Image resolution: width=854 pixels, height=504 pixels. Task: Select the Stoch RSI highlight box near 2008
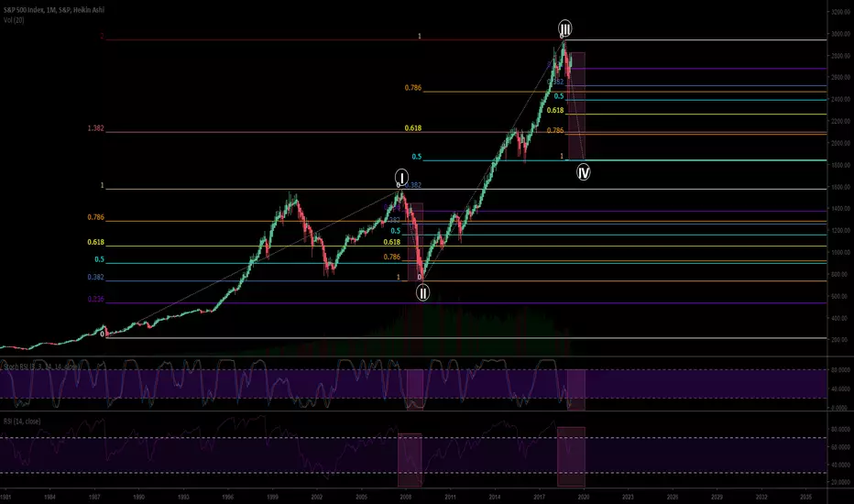point(415,389)
